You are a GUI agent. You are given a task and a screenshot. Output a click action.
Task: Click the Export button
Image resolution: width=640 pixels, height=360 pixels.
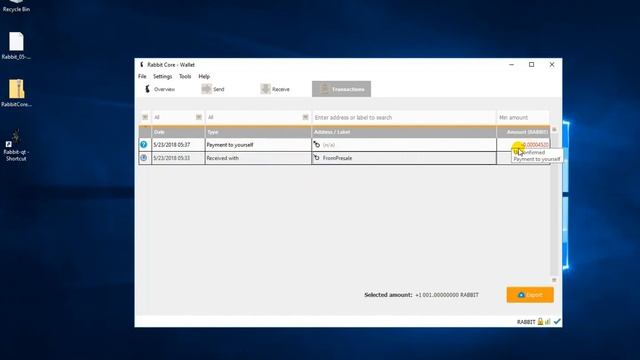[530, 295]
